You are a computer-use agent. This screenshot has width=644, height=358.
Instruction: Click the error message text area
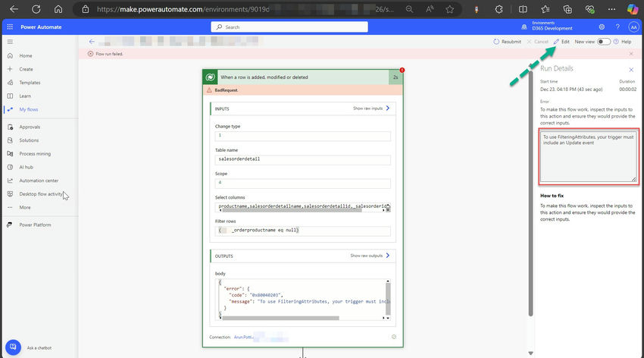coord(588,156)
